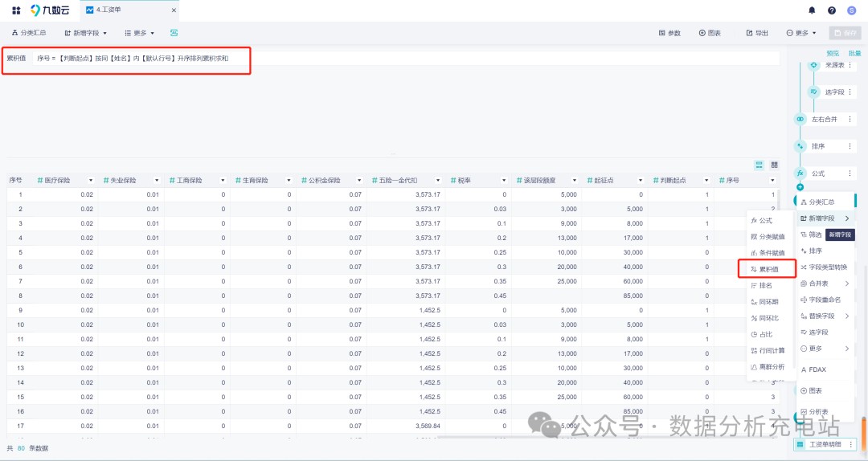Open filter dropdown of 五险一金代扣 column

click(438, 181)
